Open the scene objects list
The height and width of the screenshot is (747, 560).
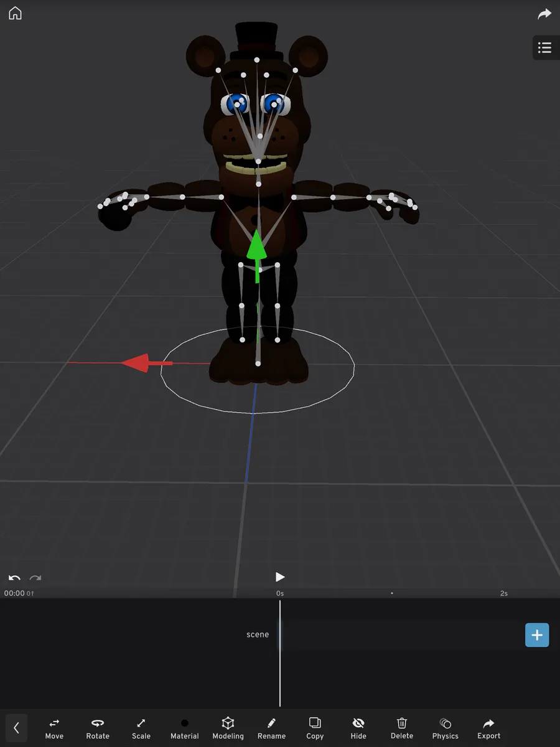click(545, 47)
